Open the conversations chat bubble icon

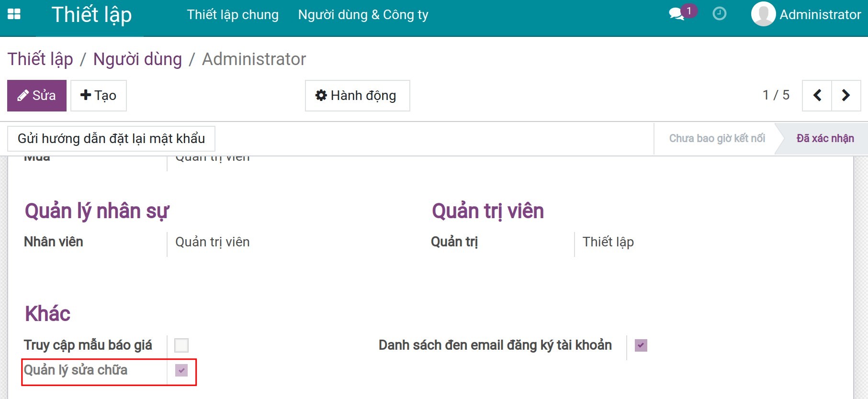coord(676,14)
